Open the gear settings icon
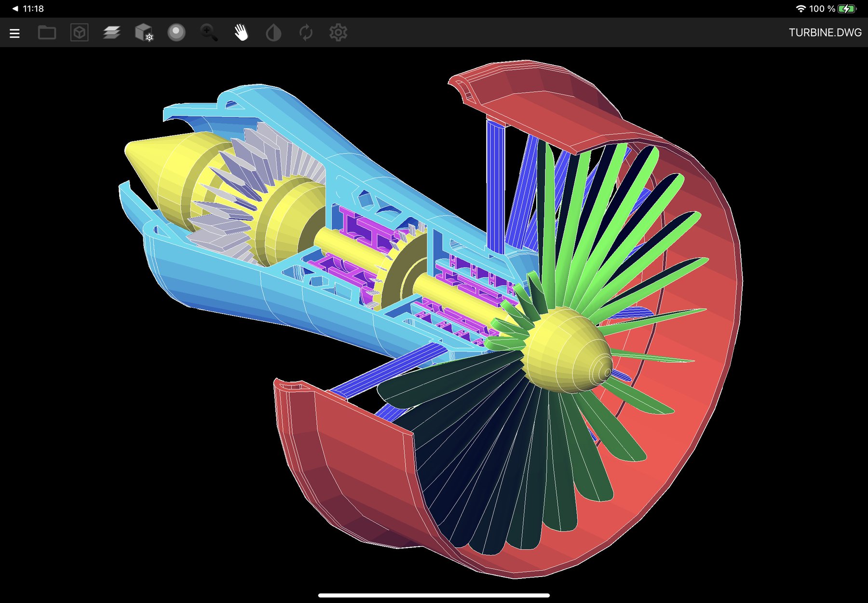 (338, 33)
